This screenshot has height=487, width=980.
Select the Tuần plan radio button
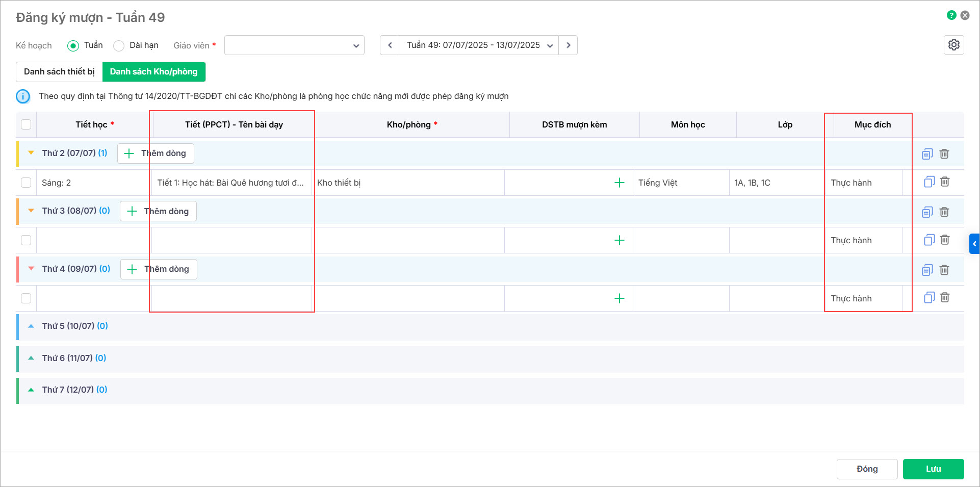(x=73, y=46)
